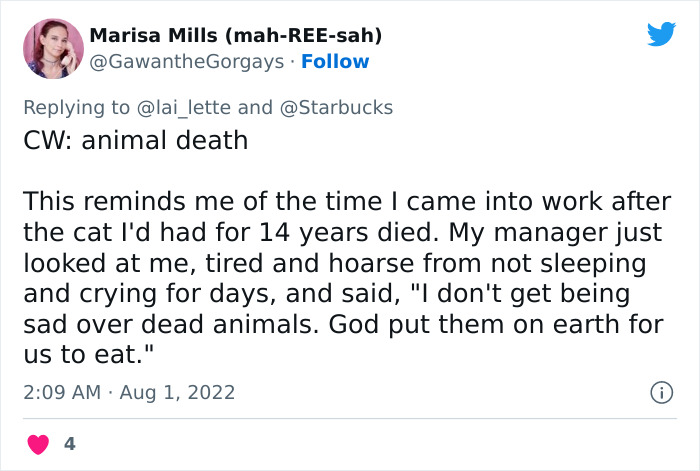This screenshot has width=700, height=471.
Task: Click the Twitter bird logo
Action: (661, 34)
